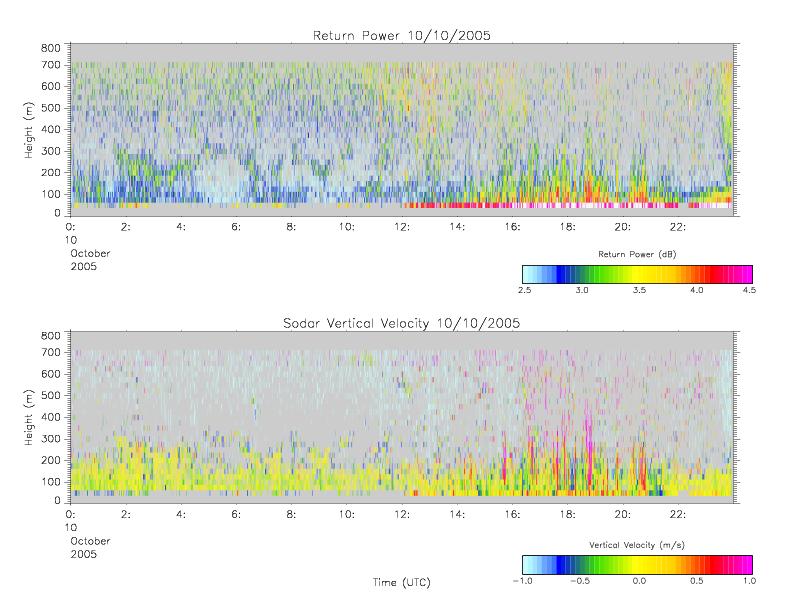
Task: Click the 4.5 value on Return Power colorbar
Action: (749, 290)
